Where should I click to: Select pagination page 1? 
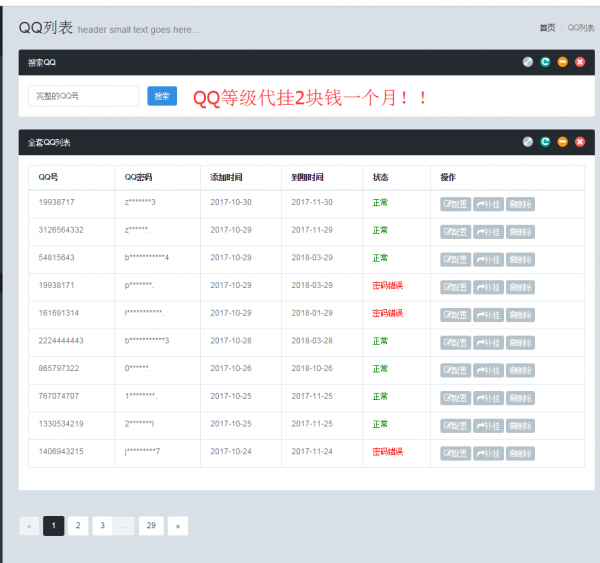click(x=54, y=526)
